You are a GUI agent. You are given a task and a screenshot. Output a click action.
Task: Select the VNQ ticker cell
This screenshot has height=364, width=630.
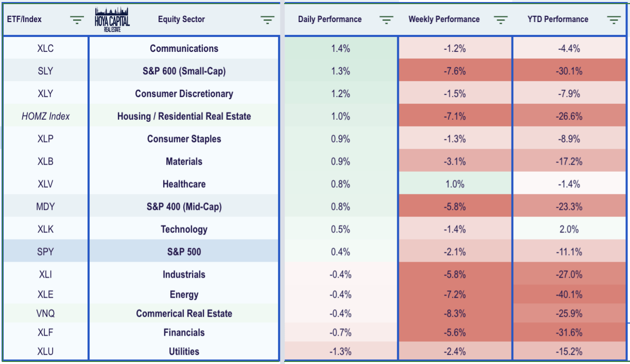[45, 314]
